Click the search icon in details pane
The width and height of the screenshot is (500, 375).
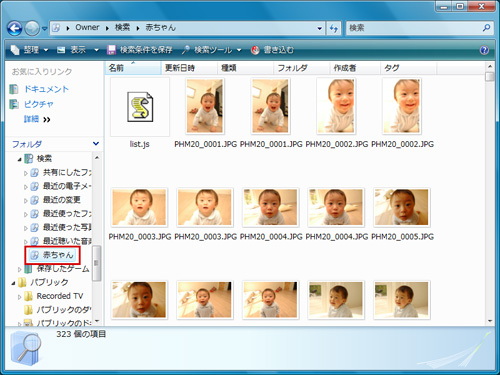27,348
